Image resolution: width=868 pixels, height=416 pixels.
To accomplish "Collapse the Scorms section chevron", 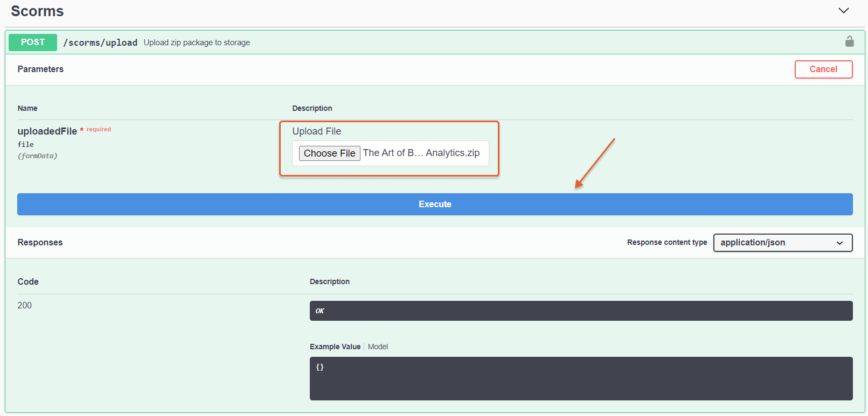I will pyautogui.click(x=843, y=11).
